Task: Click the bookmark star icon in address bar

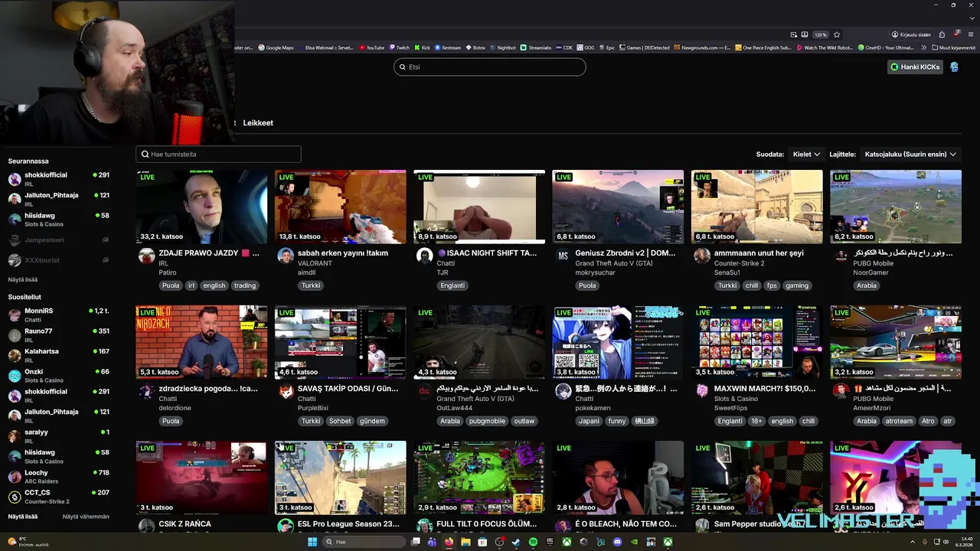Action: (837, 34)
